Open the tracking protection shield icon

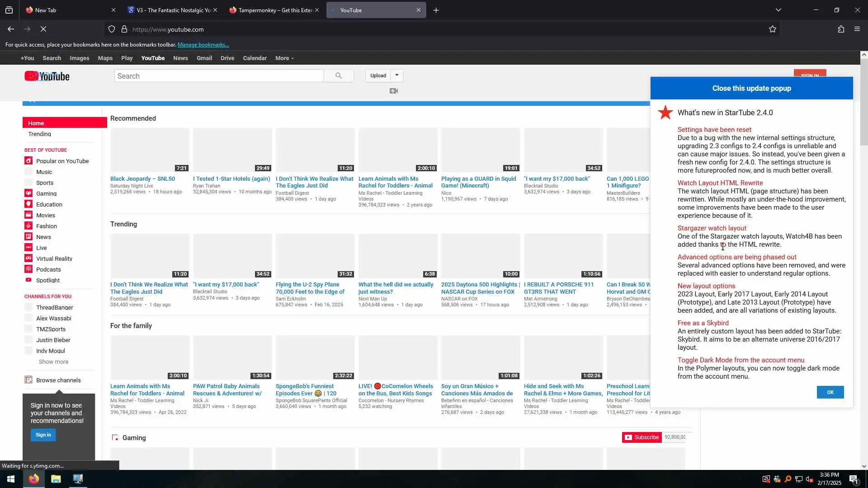pyautogui.click(x=112, y=29)
